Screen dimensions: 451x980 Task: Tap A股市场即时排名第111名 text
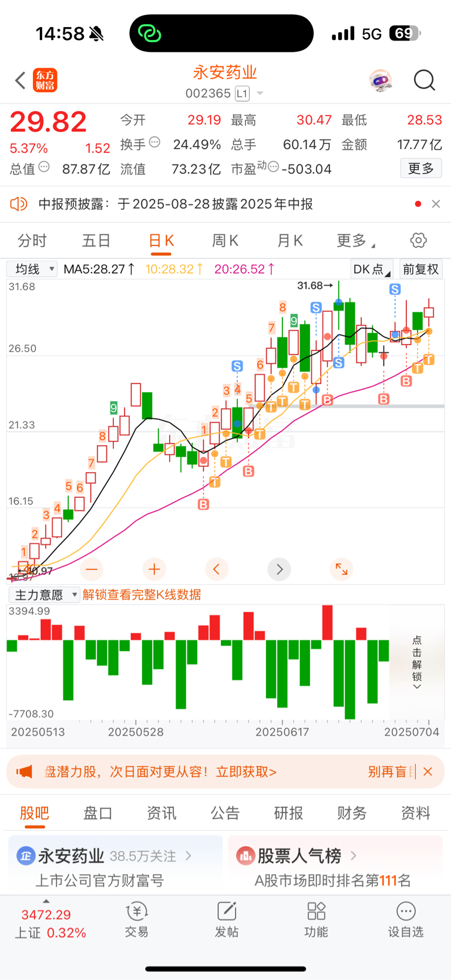(x=332, y=880)
